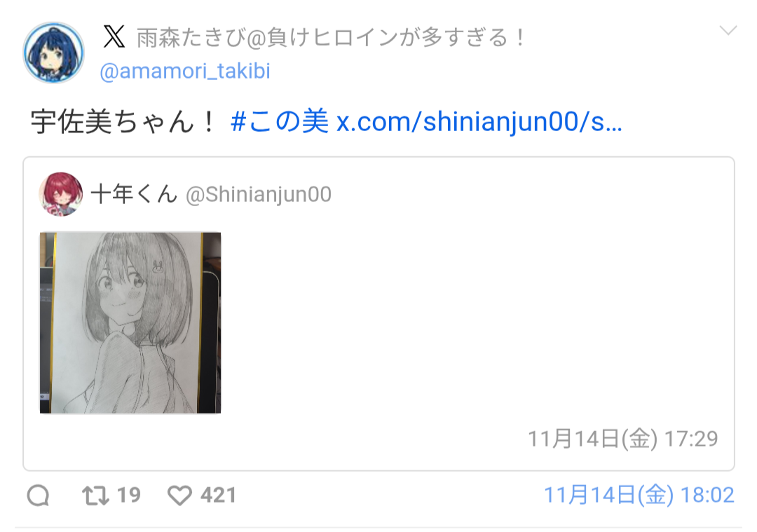The image size is (757, 532).
Task: Open the reply speech bubble icon
Action: (39, 496)
